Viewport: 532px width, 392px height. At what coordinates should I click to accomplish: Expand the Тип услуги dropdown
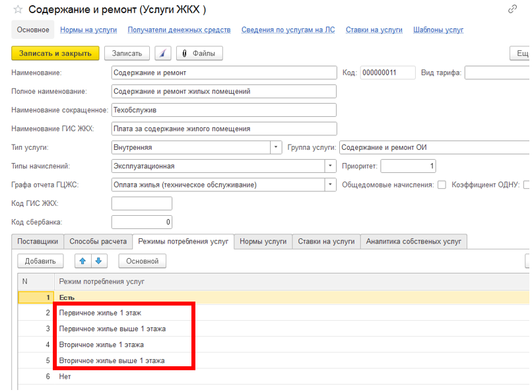tap(277, 147)
